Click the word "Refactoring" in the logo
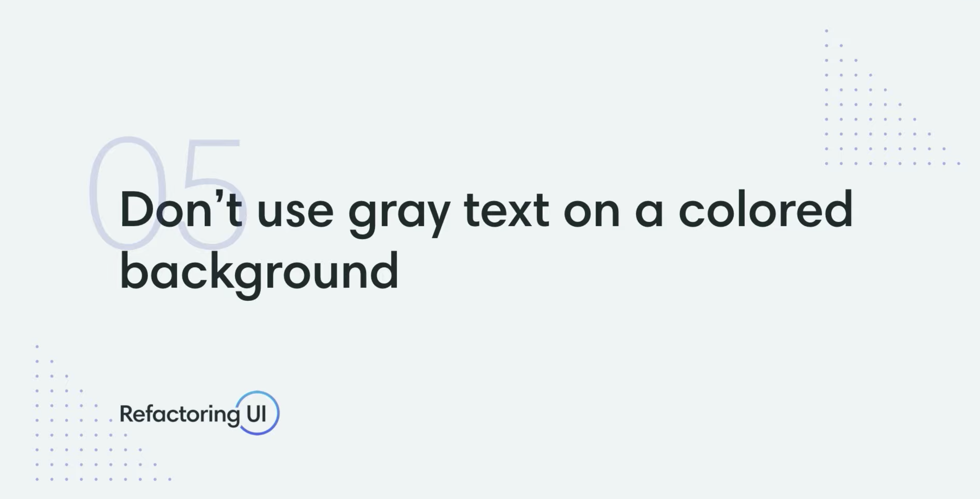 click(179, 414)
